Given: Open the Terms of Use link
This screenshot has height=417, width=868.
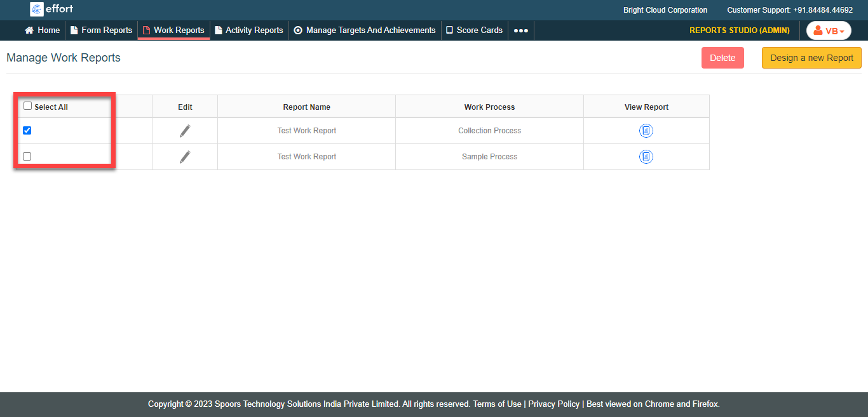Looking at the screenshot, I should [497, 404].
